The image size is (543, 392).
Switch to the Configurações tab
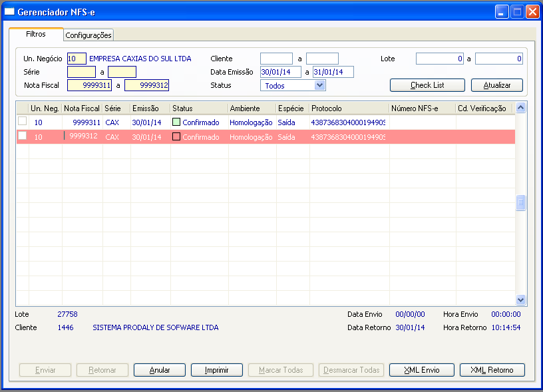pyautogui.click(x=89, y=35)
